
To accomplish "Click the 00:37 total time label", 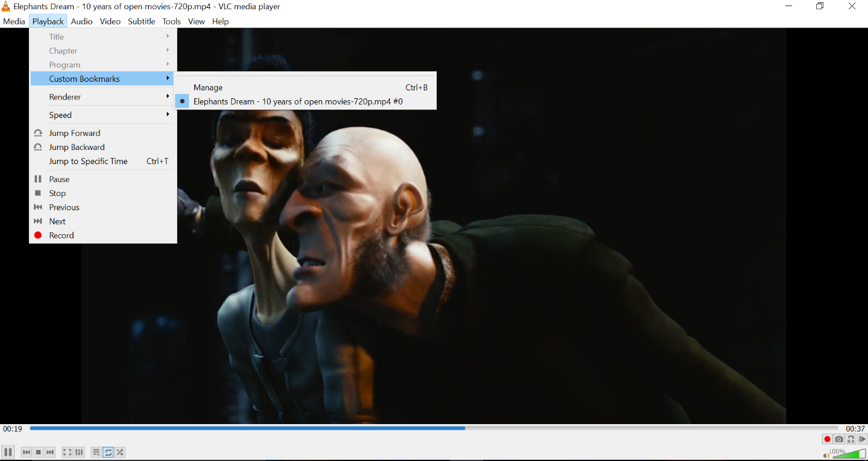I will [855, 428].
